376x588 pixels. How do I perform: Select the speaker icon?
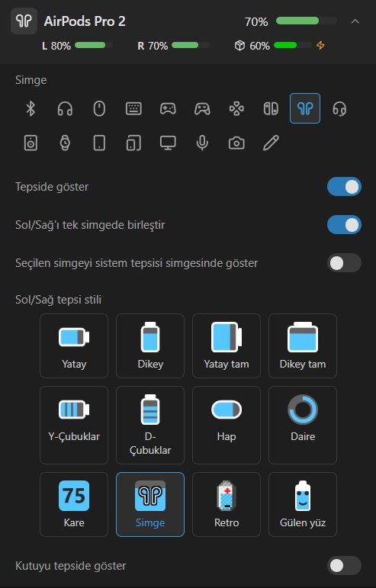click(x=31, y=143)
